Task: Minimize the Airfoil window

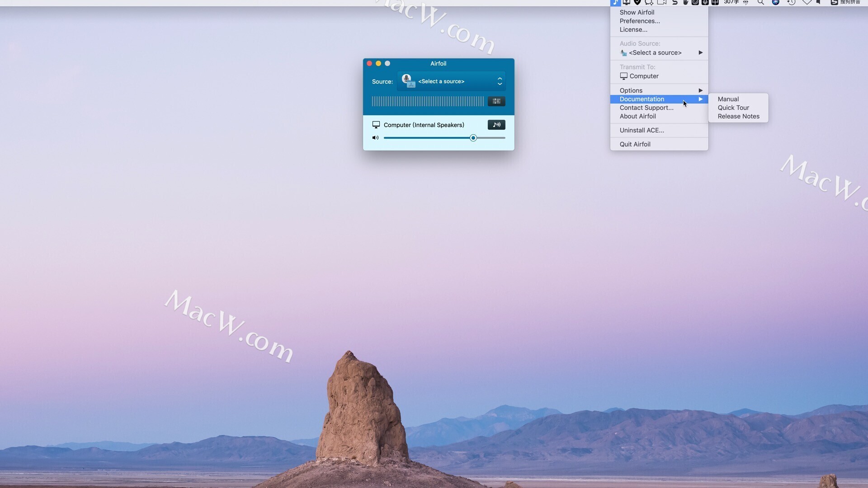Action: coord(378,63)
